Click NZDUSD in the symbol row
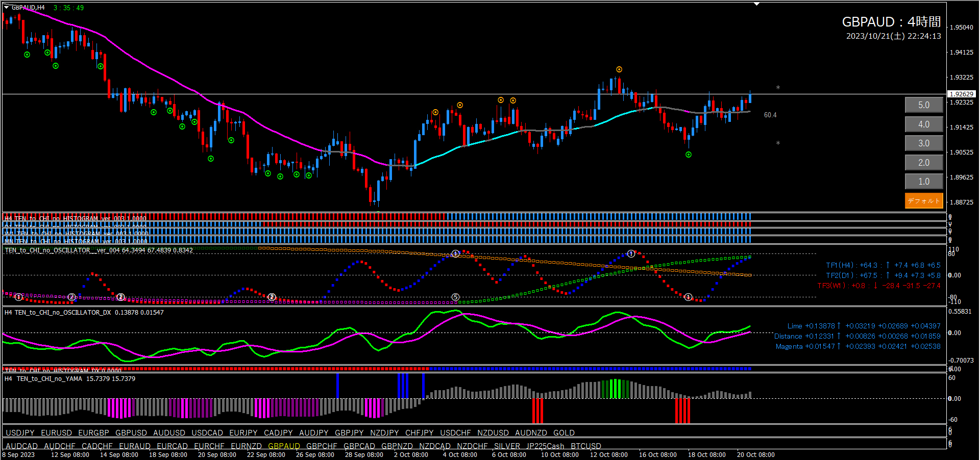Image resolution: width=980 pixels, height=460 pixels. (x=493, y=433)
